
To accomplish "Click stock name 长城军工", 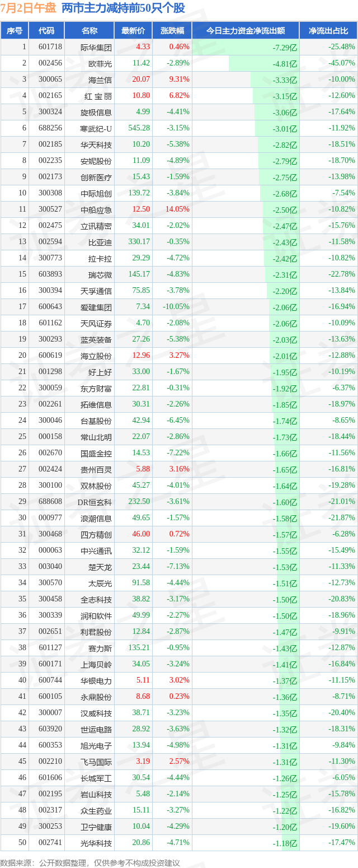I will pyautogui.click(x=96, y=778).
